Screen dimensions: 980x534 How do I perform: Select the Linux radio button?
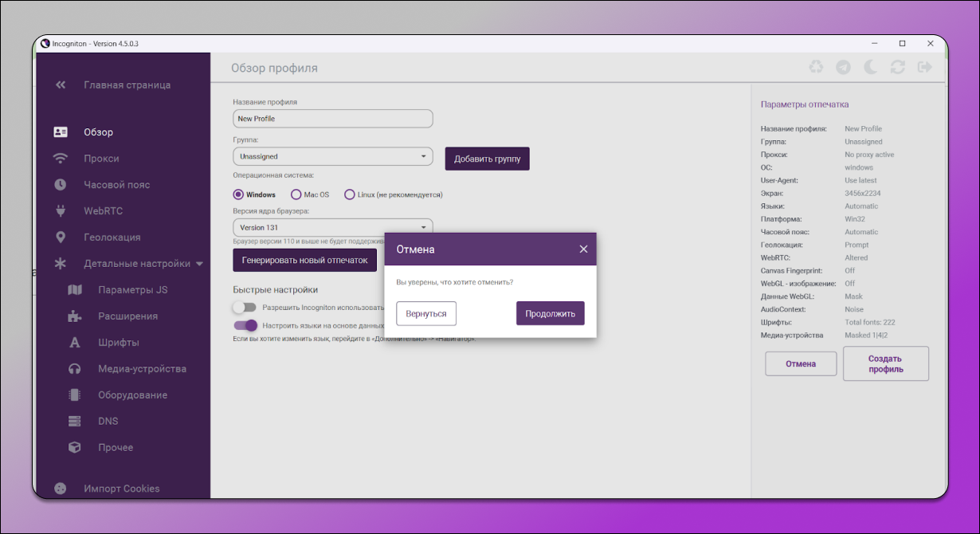coord(349,194)
